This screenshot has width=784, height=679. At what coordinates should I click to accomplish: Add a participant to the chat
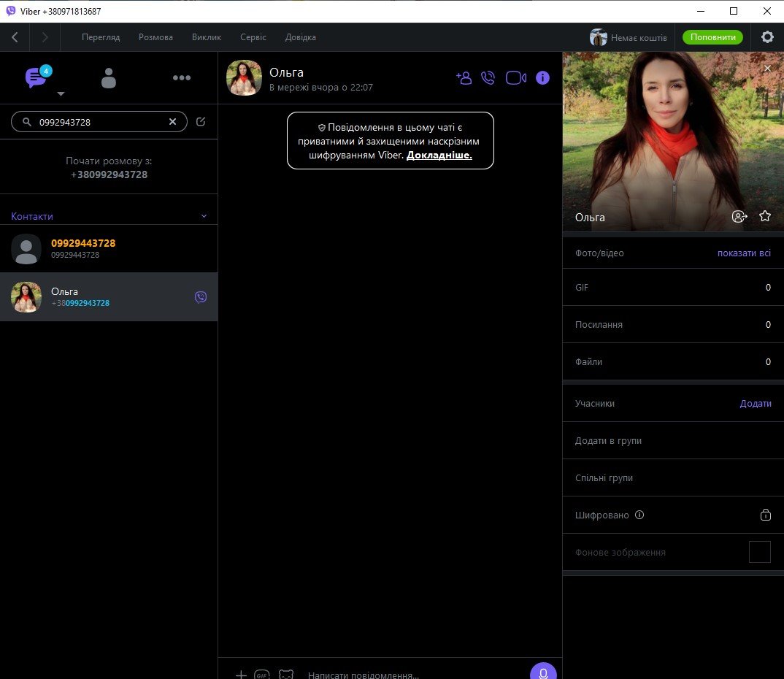[464, 77]
